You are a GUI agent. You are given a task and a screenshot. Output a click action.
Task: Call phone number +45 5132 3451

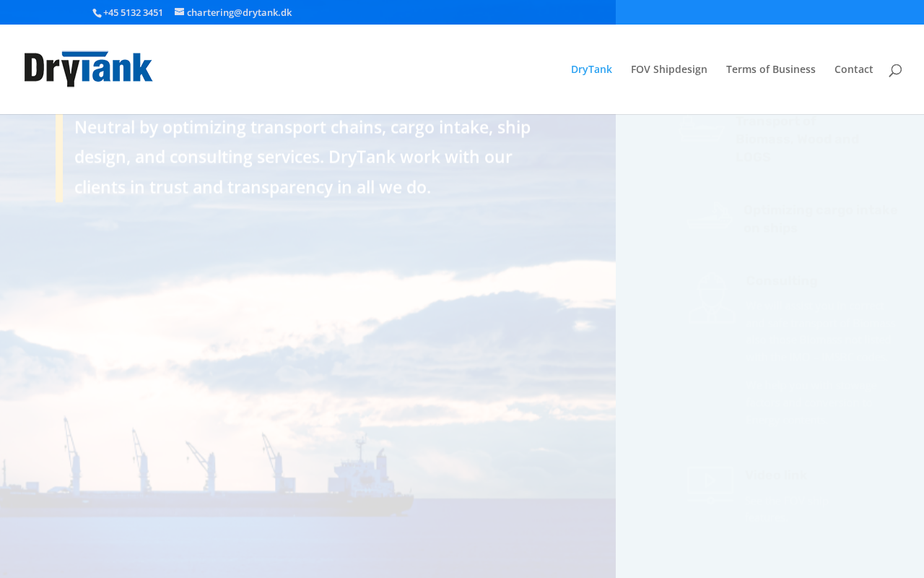click(133, 12)
